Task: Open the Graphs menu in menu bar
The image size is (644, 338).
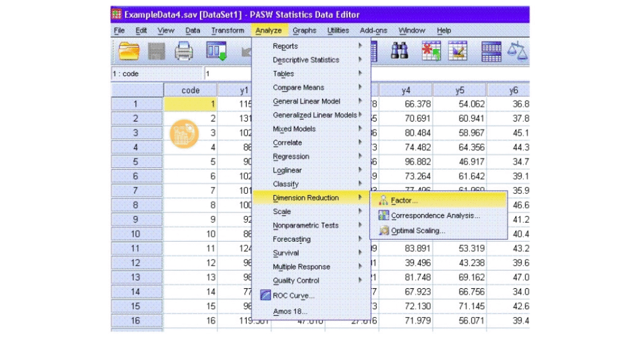Action: click(x=304, y=30)
